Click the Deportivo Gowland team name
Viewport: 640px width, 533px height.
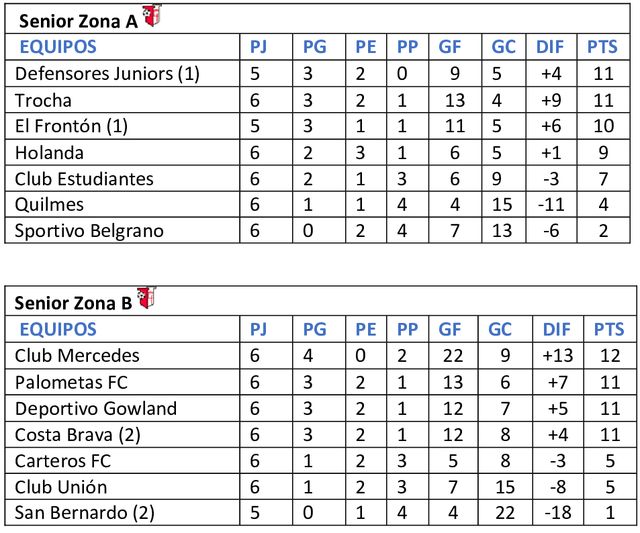(x=96, y=408)
